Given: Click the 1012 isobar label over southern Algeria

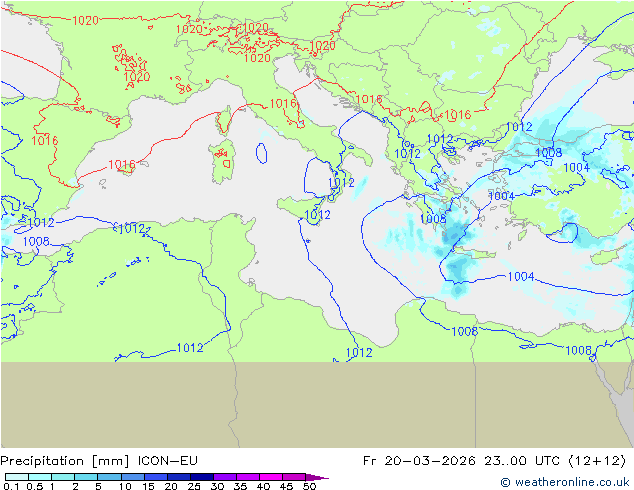Looking at the screenshot, I should pos(190,348).
